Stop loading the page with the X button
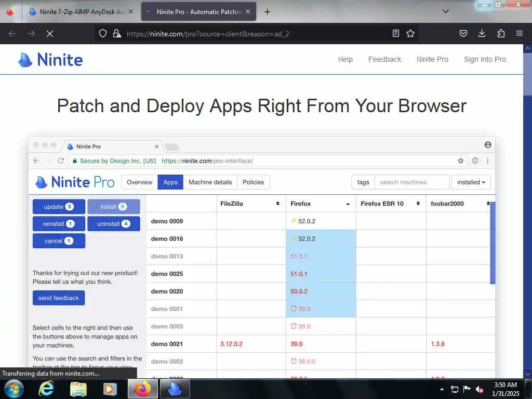This screenshot has width=532, height=399. (x=49, y=34)
